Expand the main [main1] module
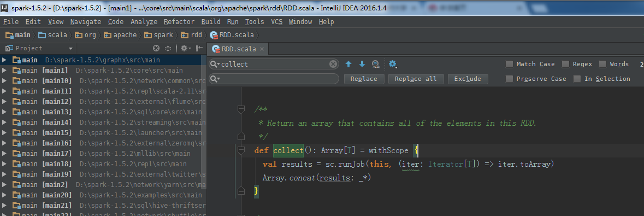The image size is (644, 216). tap(4, 71)
